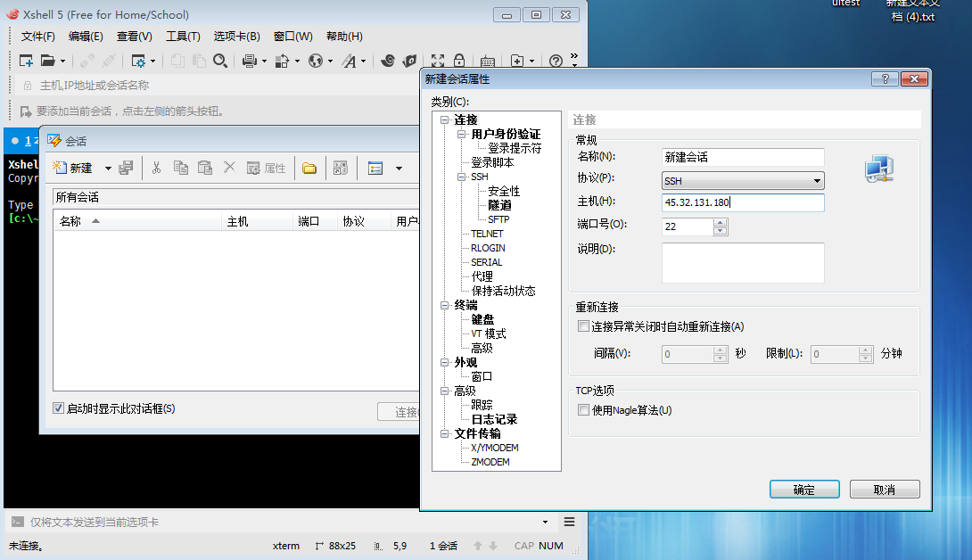Collapse the 高级 tree node

click(444, 391)
